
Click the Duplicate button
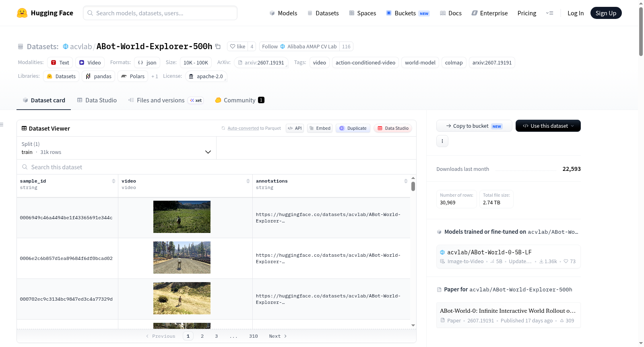(353, 128)
